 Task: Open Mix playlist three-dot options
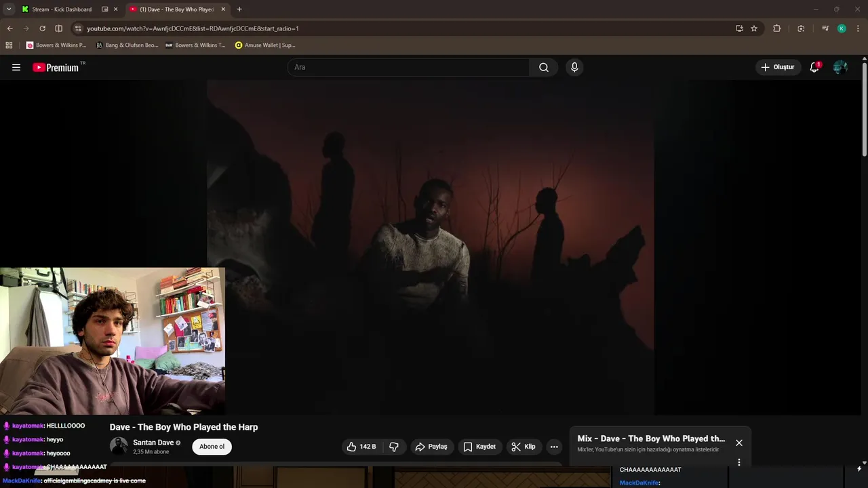point(739,462)
